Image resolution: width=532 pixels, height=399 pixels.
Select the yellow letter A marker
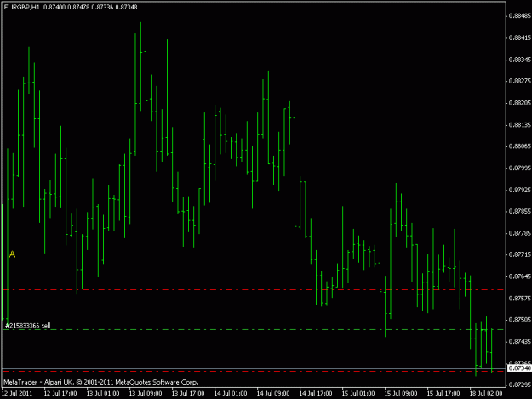tap(13, 254)
